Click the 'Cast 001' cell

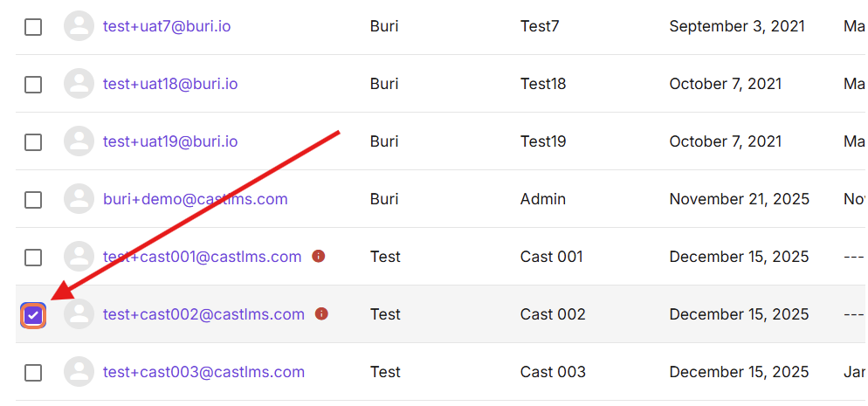coord(551,257)
